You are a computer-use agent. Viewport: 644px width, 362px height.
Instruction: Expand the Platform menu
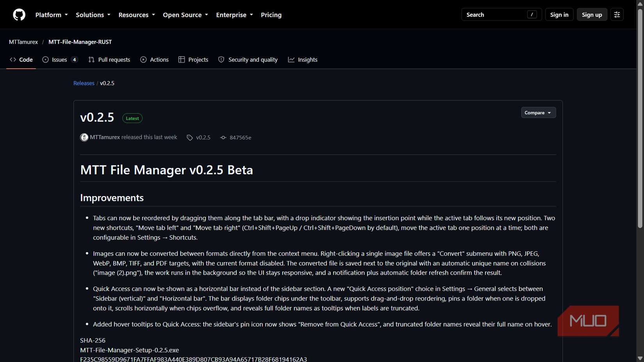click(52, 15)
